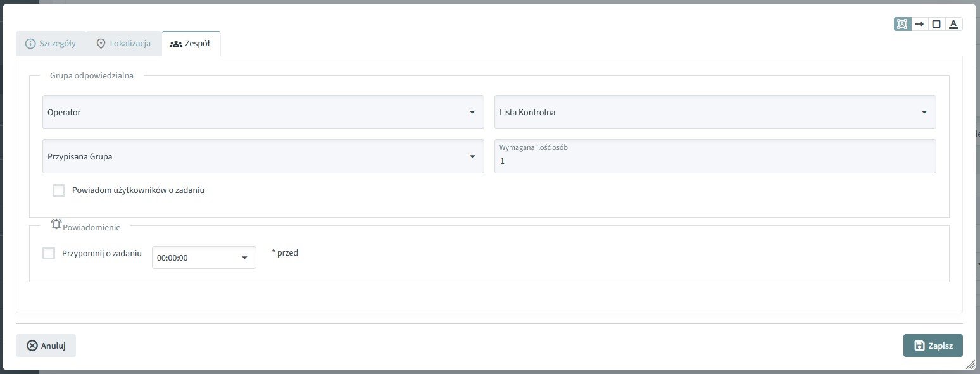980x374 pixels.
Task: Click the text-box frame icon in top toolbar
Action: tap(902, 24)
